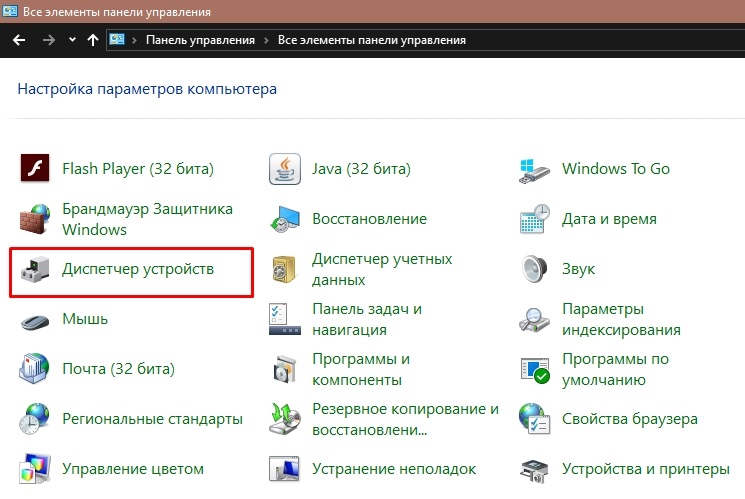This screenshot has height=499, width=745.
Task: Click the Java coffee cup icon
Action: click(x=285, y=169)
